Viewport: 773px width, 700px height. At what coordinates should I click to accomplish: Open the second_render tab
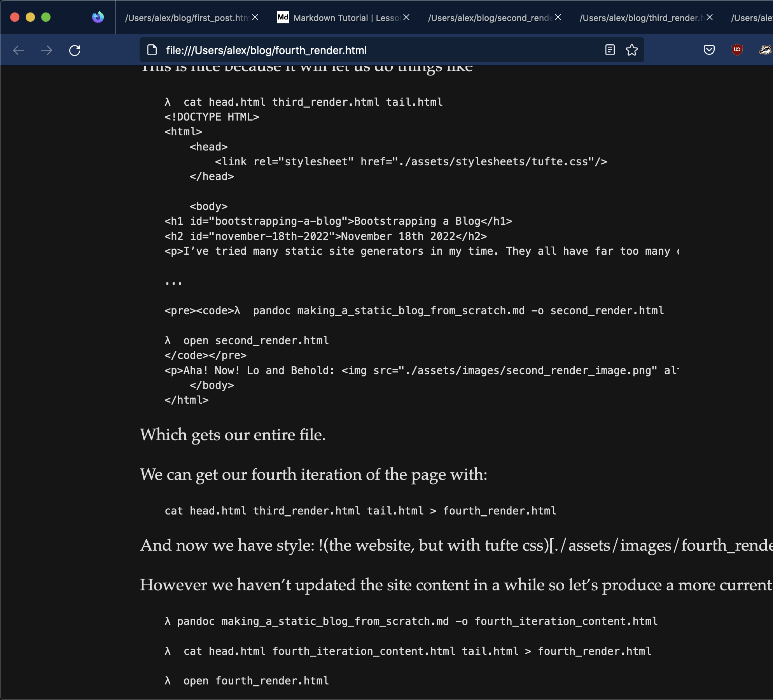click(x=489, y=18)
